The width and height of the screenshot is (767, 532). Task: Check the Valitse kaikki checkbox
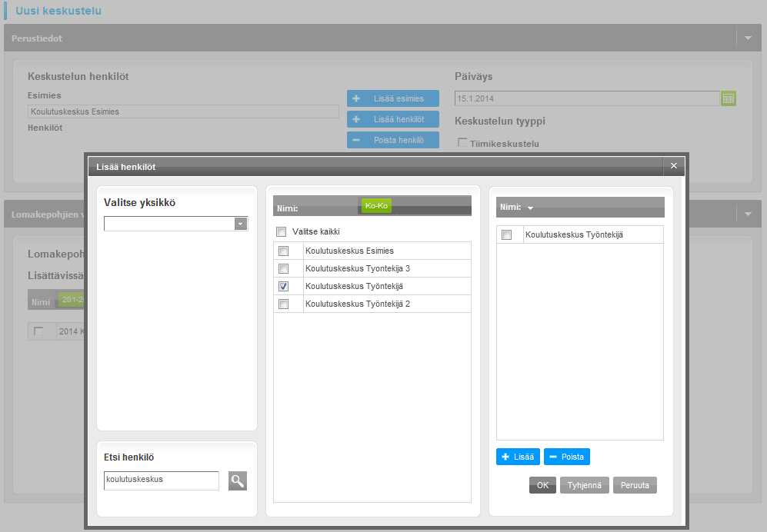(x=282, y=231)
